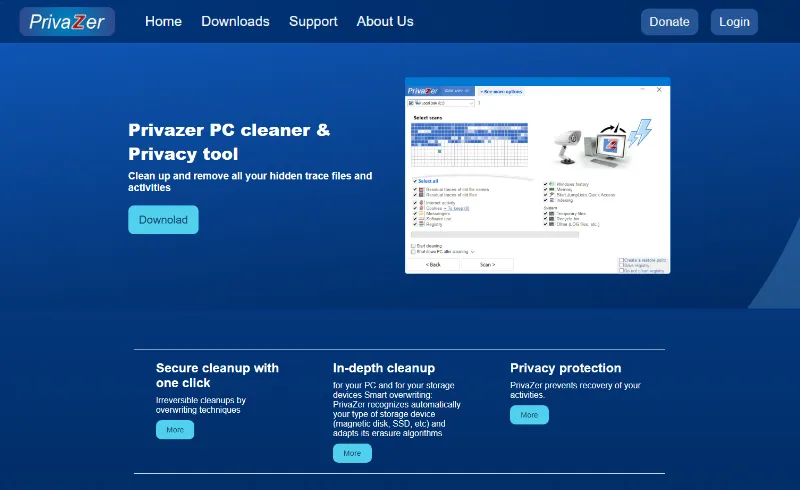Click the 'Irreversible cleanups by overwriting techniques' text
This screenshot has width=800, height=490.
coord(201,405)
